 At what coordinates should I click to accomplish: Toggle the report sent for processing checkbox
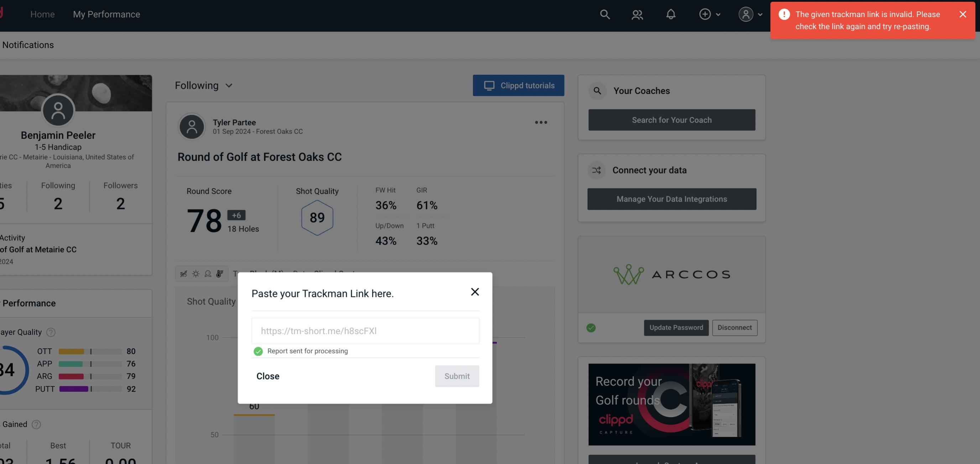tap(257, 351)
